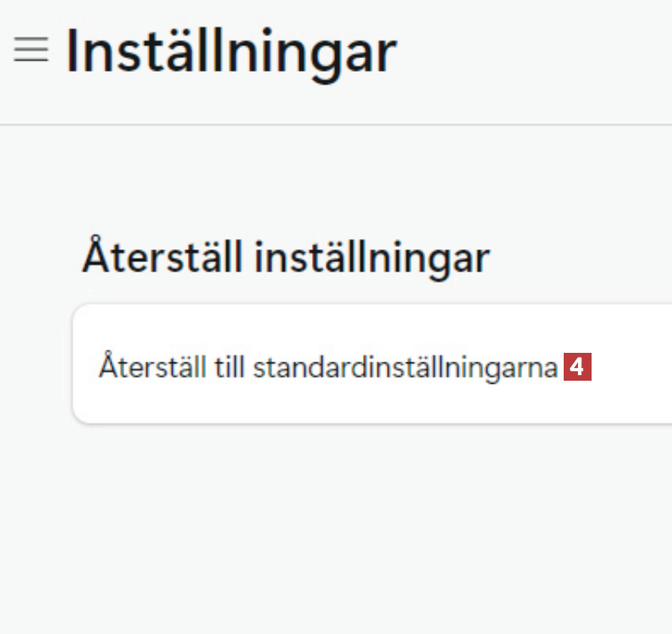The height and width of the screenshot is (634, 672).
Task: Select the header bar containing Inställningar
Action: (336, 62)
